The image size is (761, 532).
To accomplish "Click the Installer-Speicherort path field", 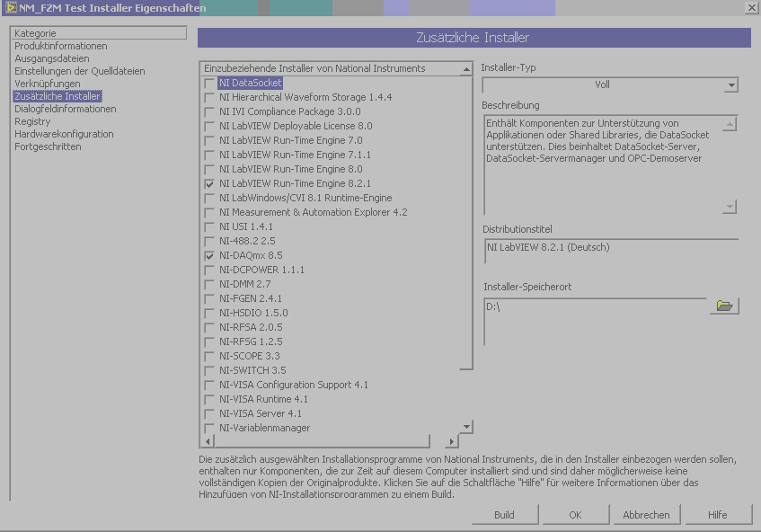I will click(x=596, y=322).
